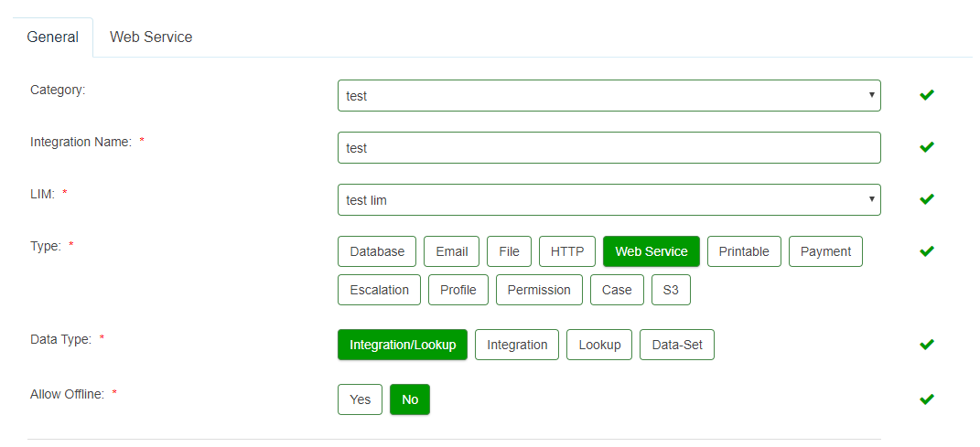The height and width of the screenshot is (447, 980).
Task: Click the Category field label
Action: 58,90
